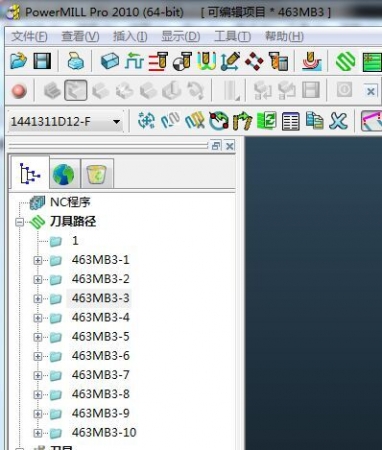This screenshot has width=382, height=450.
Task: Select the 463MB3-6 folder label
Action: coord(100,356)
